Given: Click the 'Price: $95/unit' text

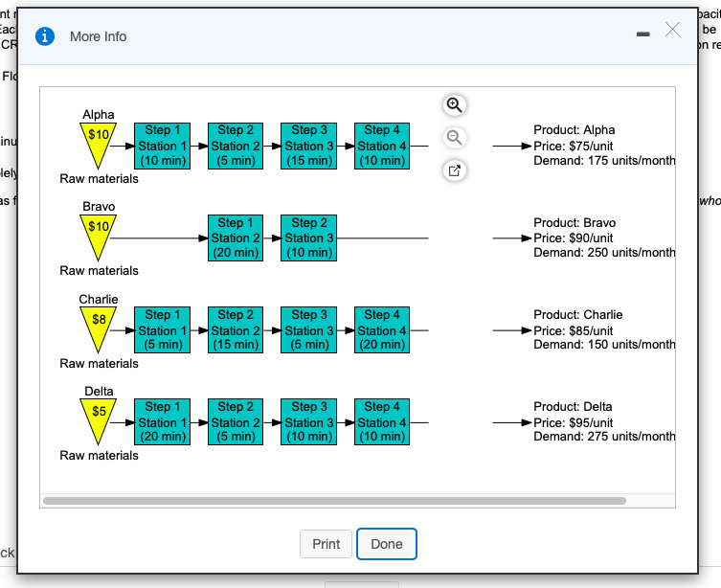Looking at the screenshot, I should point(573,422).
